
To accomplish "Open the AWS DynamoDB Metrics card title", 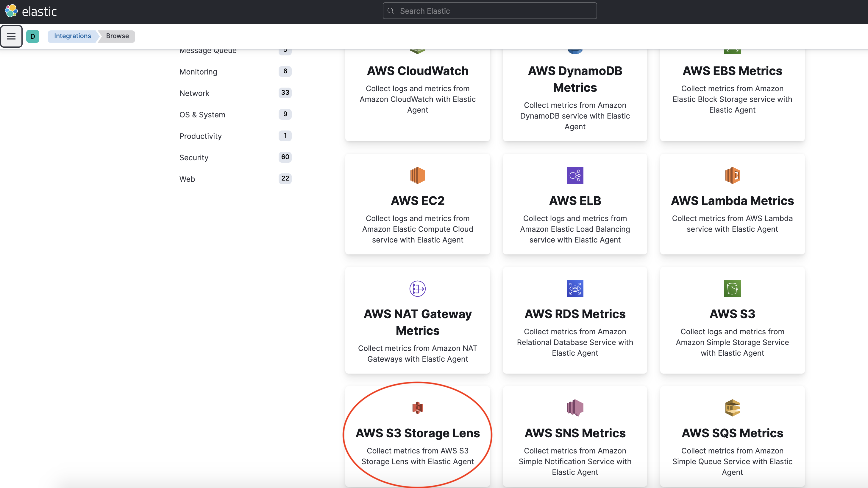I will tap(574, 79).
